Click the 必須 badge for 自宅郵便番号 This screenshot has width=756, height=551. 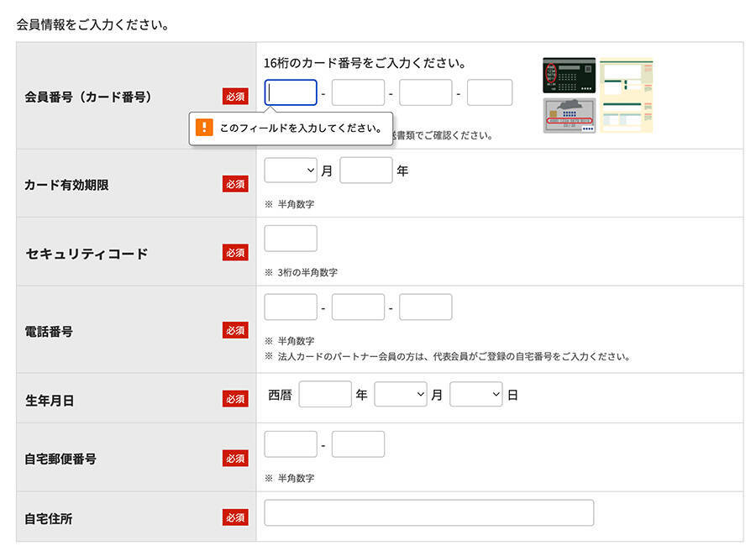234,458
